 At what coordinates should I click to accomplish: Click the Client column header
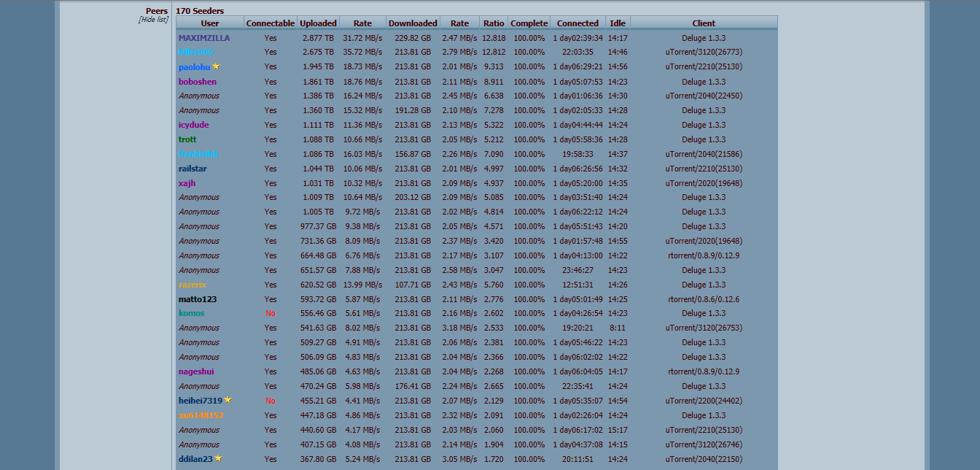pyautogui.click(x=704, y=23)
